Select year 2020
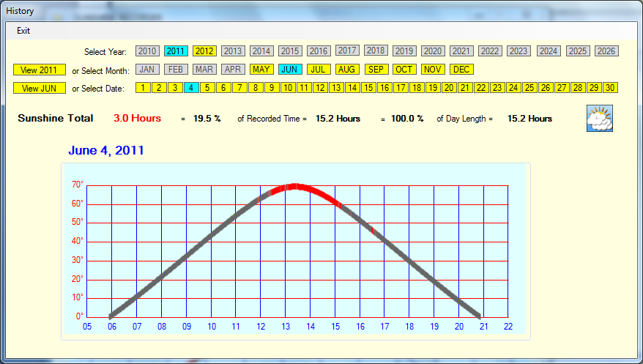This screenshot has height=364, width=643. [x=433, y=51]
